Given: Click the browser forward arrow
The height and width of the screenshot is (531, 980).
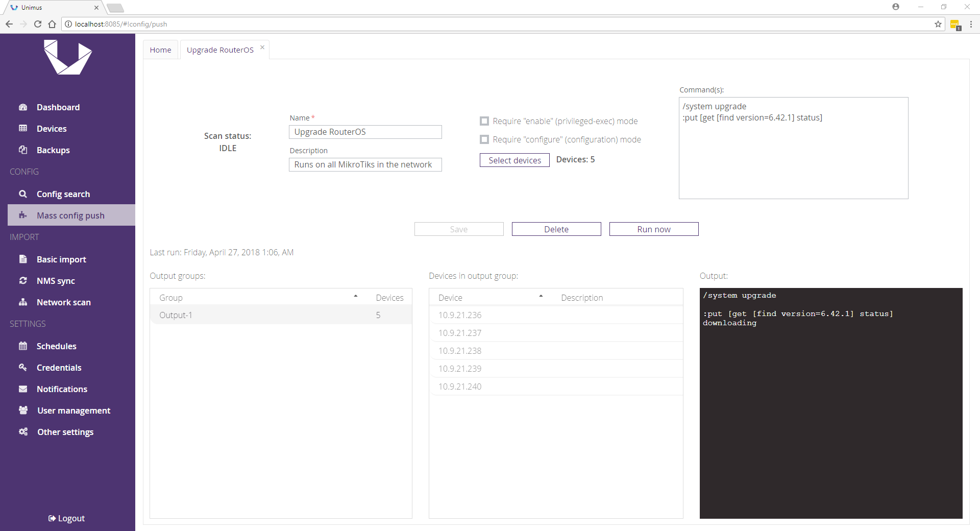Looking at the screenshot, I should [23, 24].
